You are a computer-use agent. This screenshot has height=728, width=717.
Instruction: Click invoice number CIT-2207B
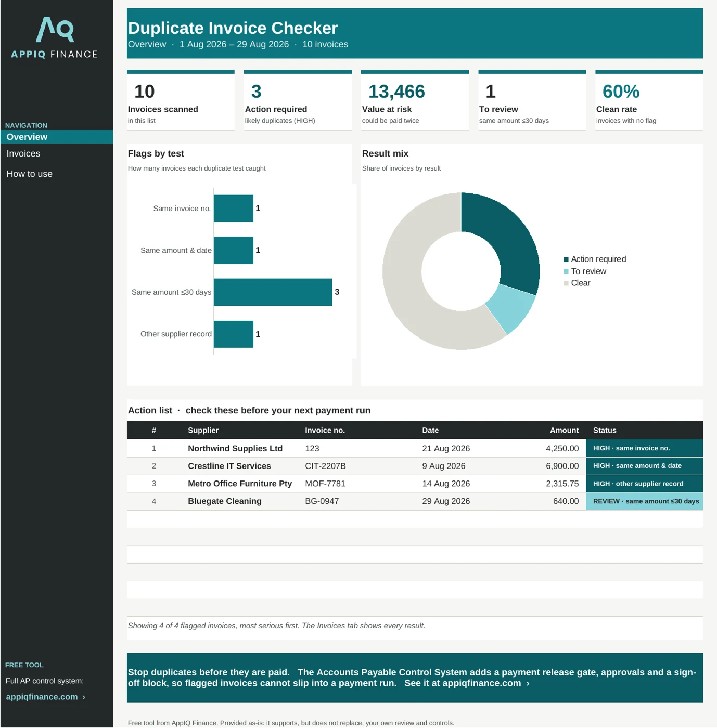[x=325, y=466]
